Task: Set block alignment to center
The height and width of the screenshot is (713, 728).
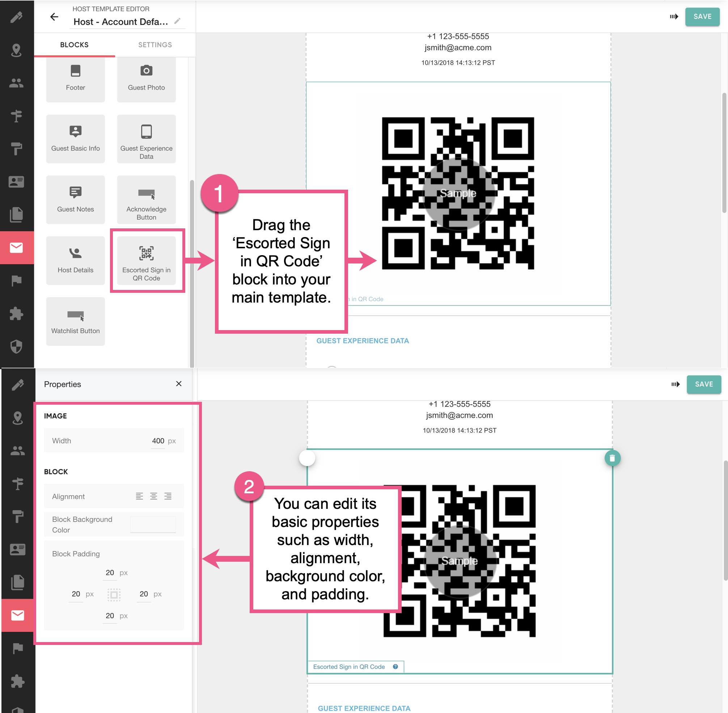Action: pyautogui.click(x=153, y=496)
